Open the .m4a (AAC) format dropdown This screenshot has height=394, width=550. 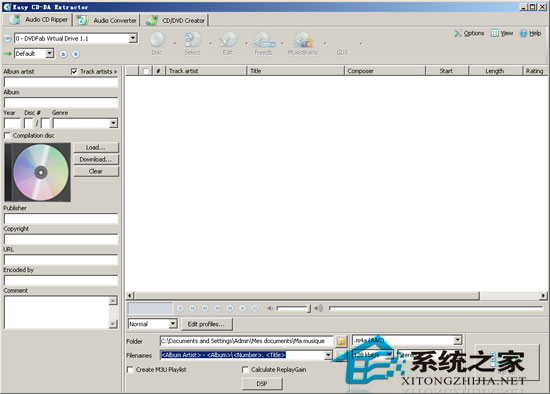(x=457, y=340)
